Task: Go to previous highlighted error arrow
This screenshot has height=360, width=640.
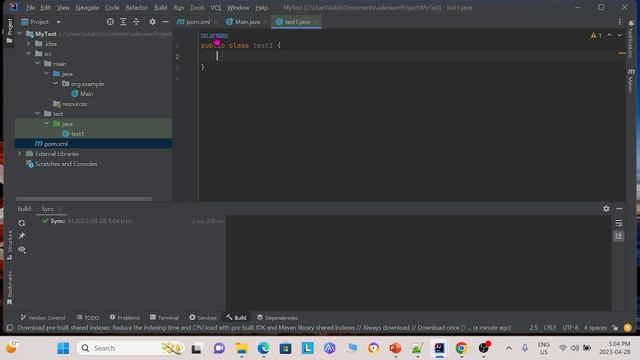Action: pos(609,36)
